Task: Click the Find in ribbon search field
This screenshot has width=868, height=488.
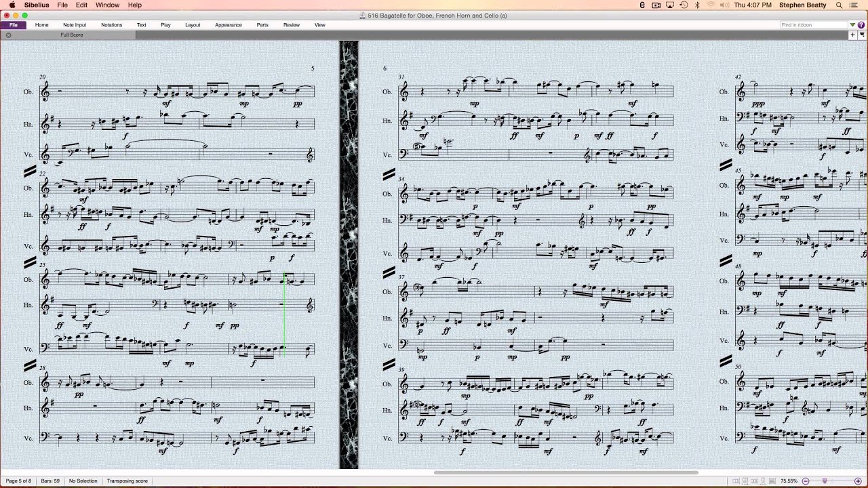Action: pos(814,25)
